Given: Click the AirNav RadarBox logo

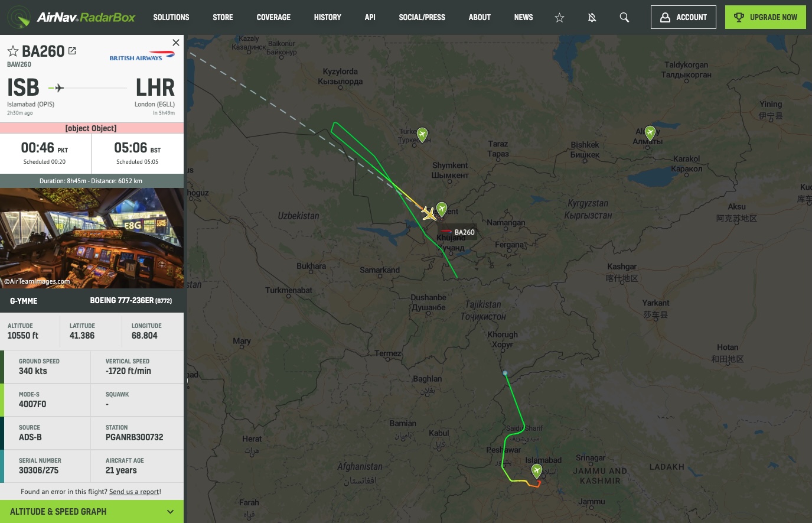Looking at the screenshot, I should tap(72, 17).
